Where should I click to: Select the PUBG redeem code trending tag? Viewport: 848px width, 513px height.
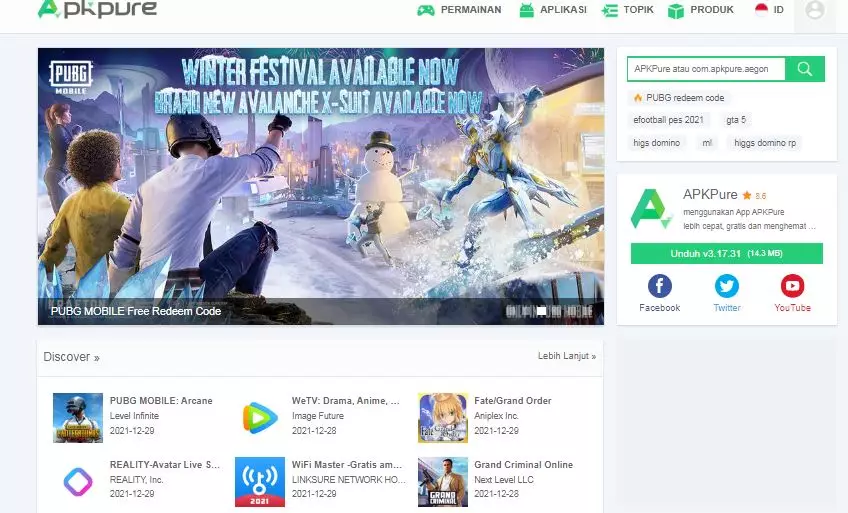point(679,98)
